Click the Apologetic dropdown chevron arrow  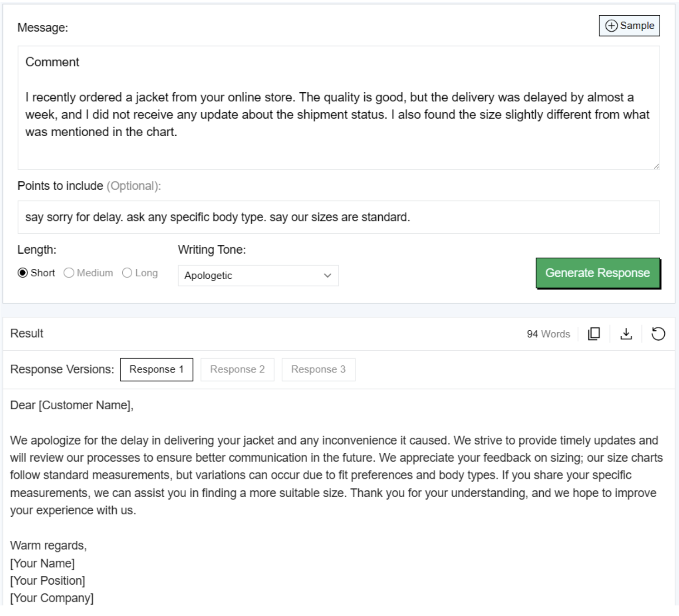[328, 275]
